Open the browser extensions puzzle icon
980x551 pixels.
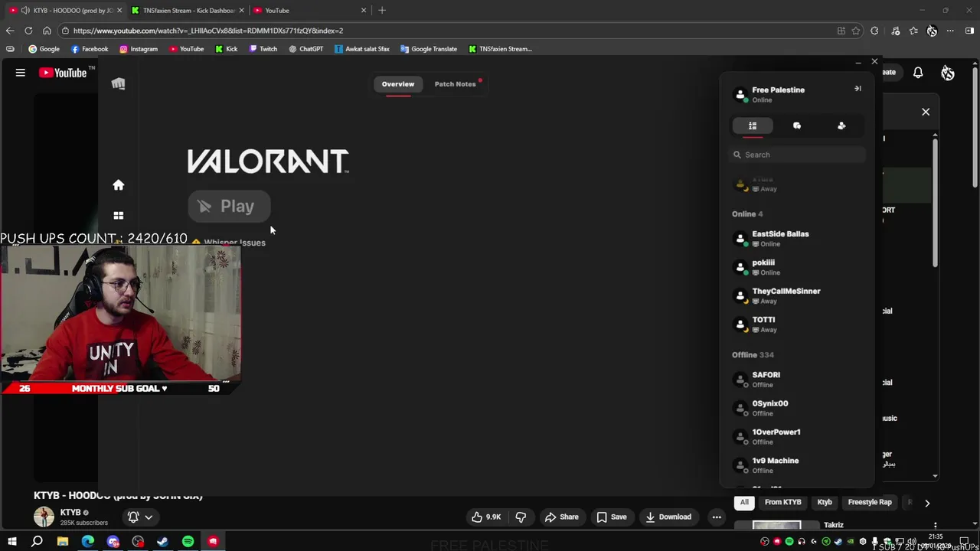[x=874, y=31]
